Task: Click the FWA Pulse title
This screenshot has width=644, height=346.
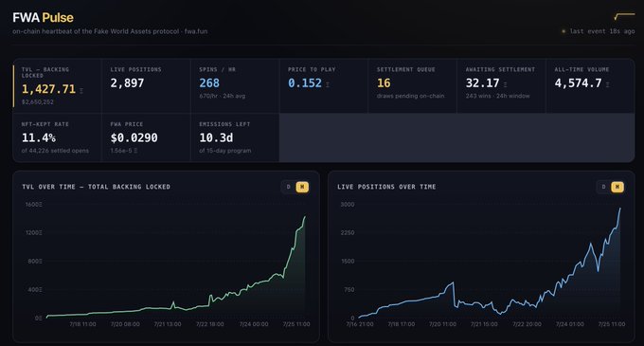Action: pos(44,18)
